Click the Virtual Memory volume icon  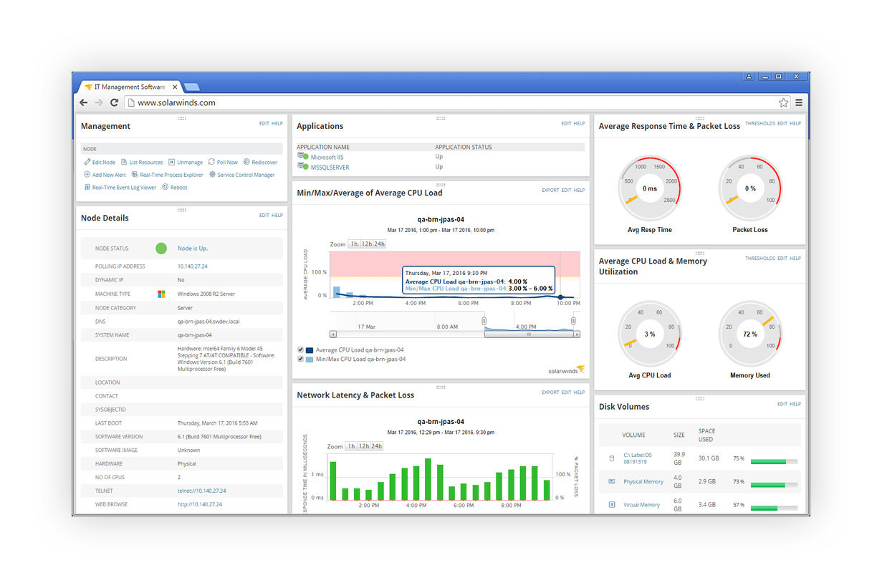tap(612, 505)
